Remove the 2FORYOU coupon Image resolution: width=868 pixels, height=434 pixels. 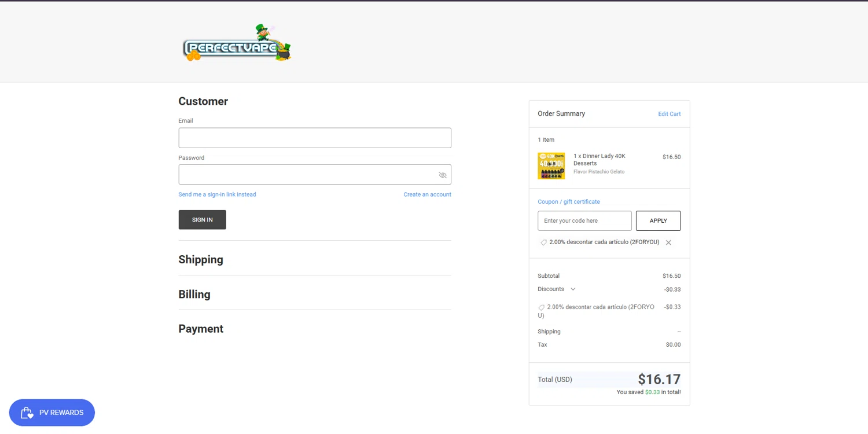pyautogui.click(x=668, y=242)
